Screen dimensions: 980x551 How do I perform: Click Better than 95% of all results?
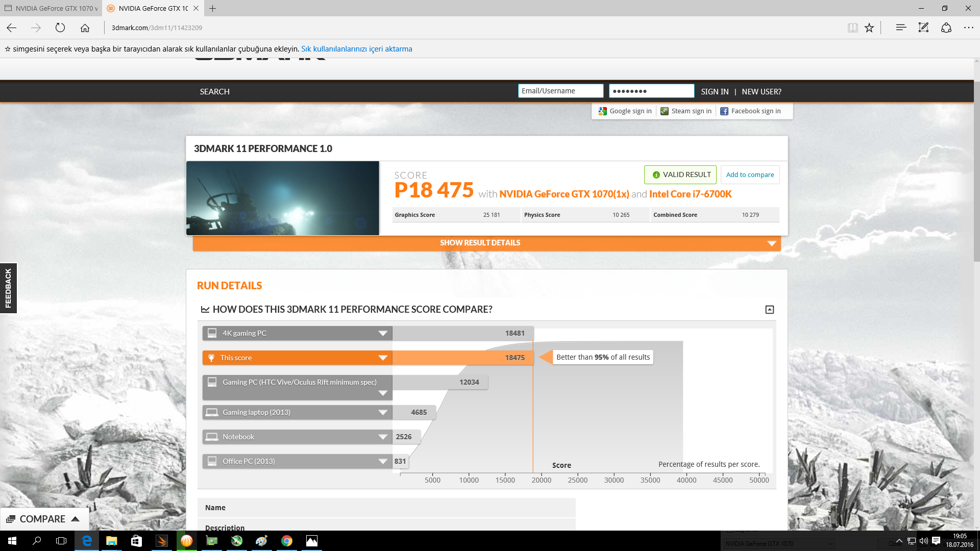pyautogui.click(x=603, y=357)
